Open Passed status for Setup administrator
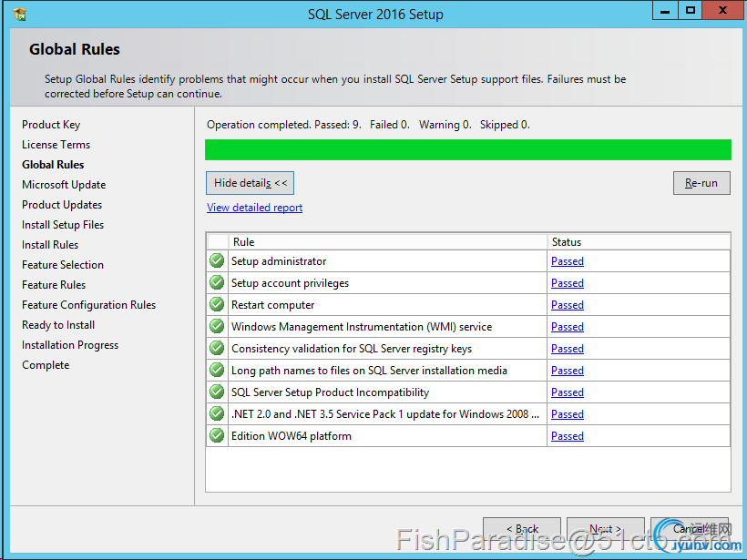Image resolution: width=747 pixels, height=560 pixels. pos(567,261)
